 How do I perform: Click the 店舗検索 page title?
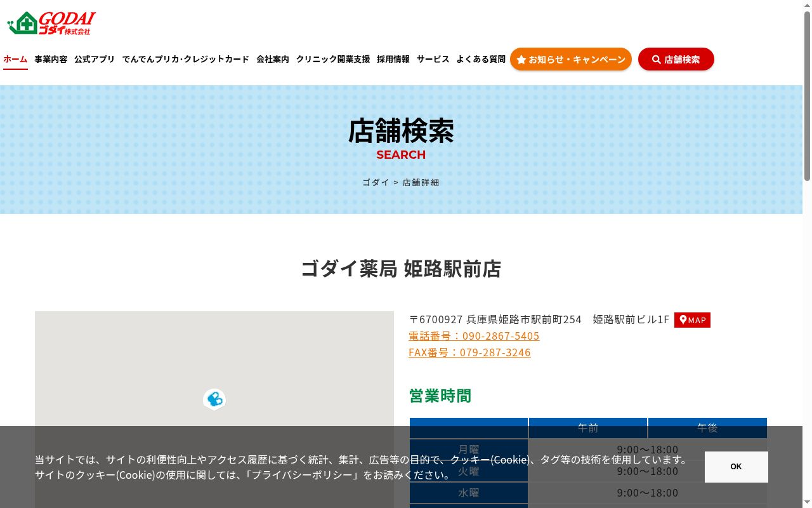coord(401,131)
